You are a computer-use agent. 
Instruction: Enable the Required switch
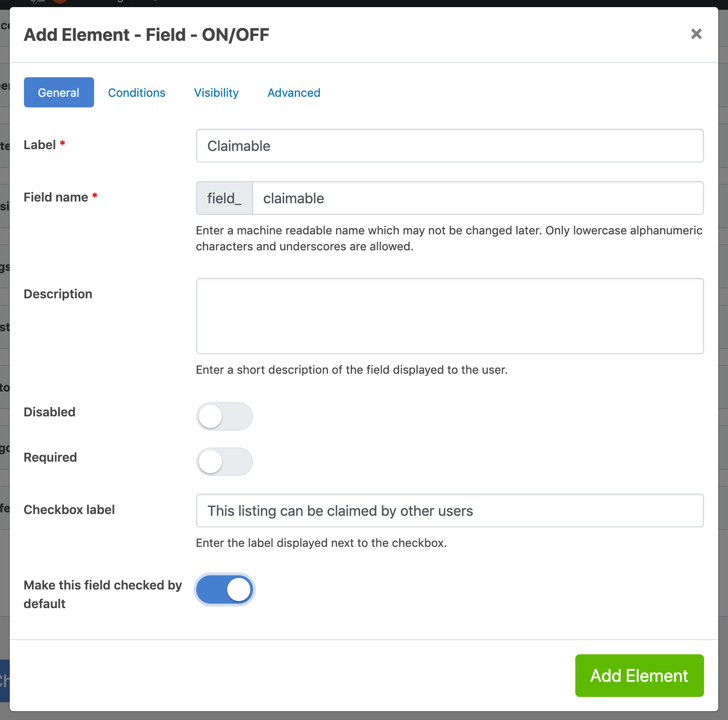pos(225,462)
